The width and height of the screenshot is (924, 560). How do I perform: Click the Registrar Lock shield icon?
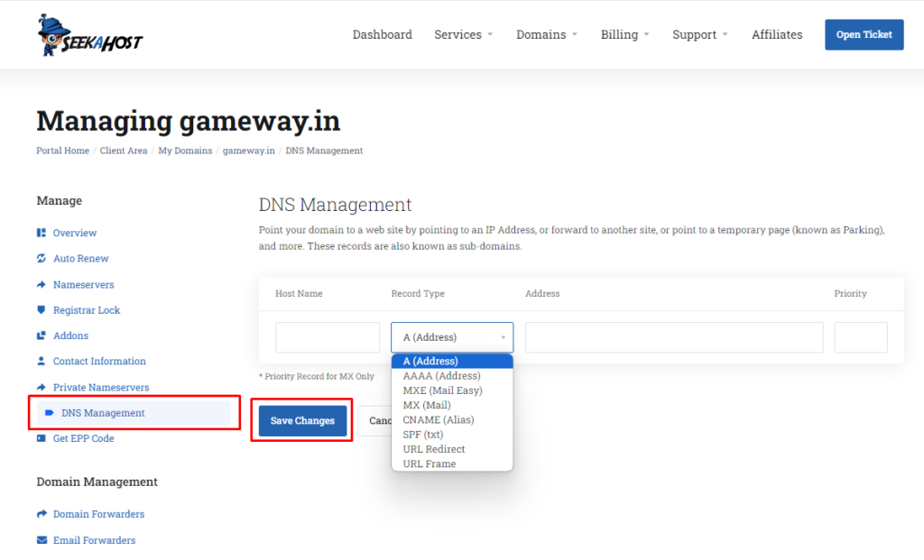pos(42,309)
